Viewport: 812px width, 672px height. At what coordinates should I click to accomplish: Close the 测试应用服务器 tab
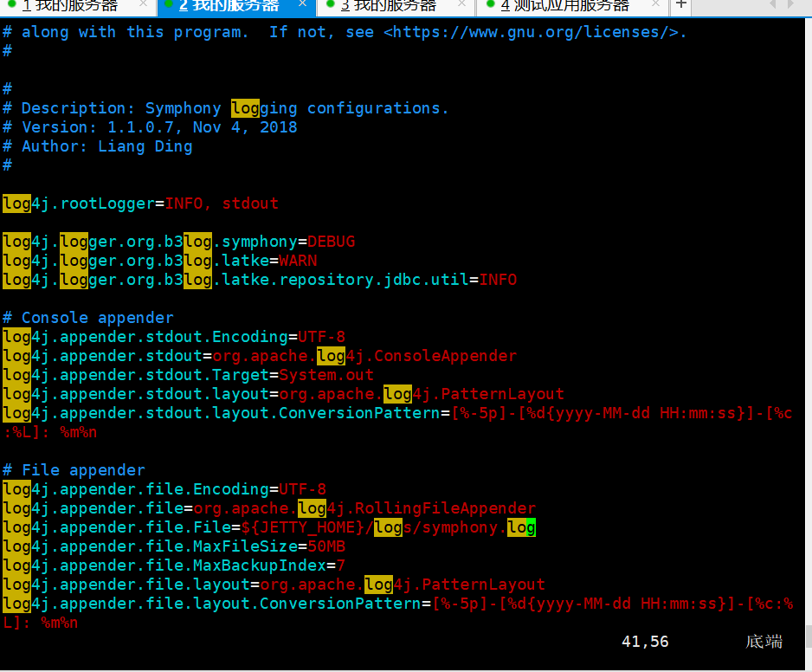[x=655, y=4]
